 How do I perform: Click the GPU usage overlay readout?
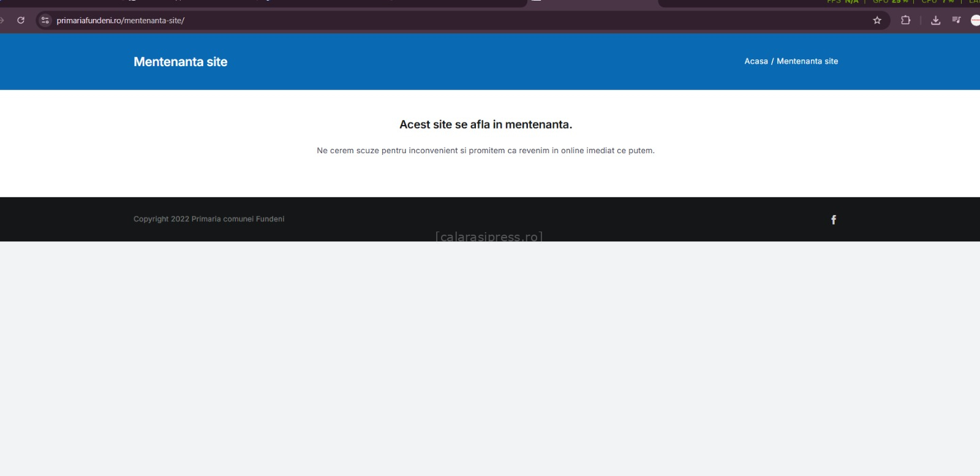889,2
